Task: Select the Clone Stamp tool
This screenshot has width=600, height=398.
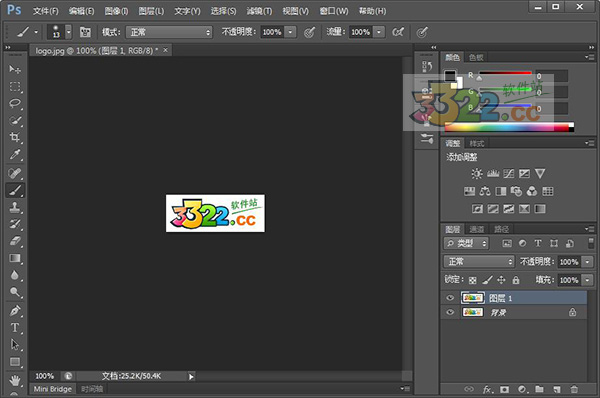Action: click(x=15, y=207)
